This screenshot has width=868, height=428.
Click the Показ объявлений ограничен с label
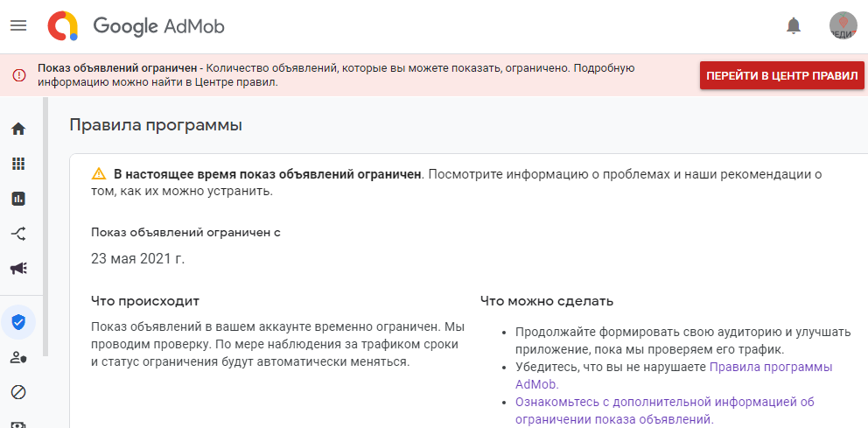[x=186, y=233]
